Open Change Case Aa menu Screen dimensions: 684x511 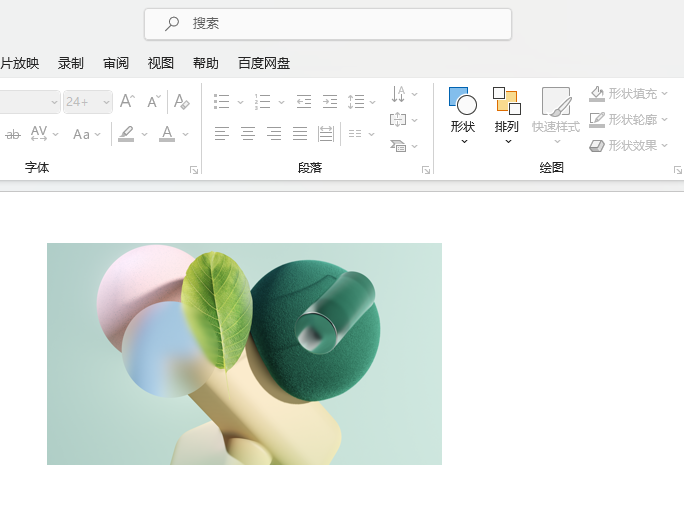pyautogui.click(x=86, y=134)
